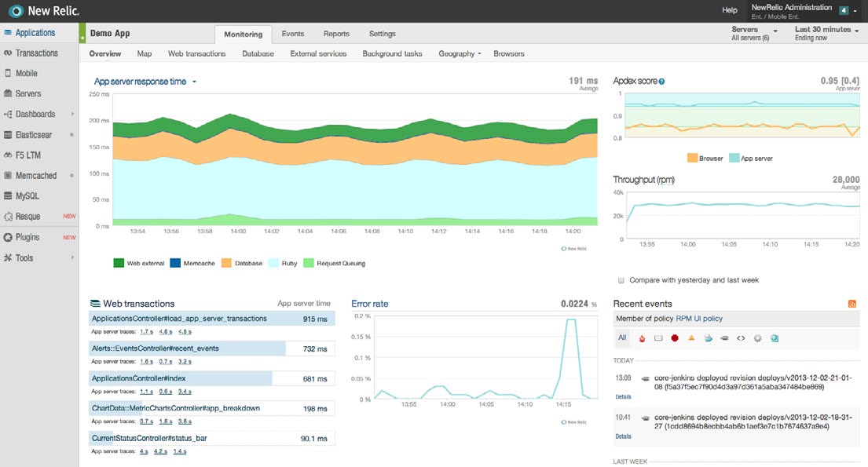Select the Overview sub-tab

point(105,53)
